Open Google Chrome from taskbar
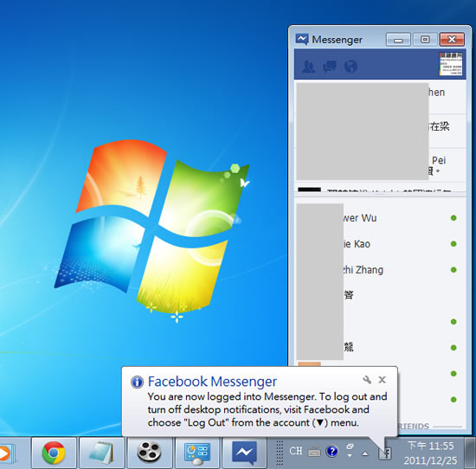Viewport: 476px width, 469px height. 54,453
